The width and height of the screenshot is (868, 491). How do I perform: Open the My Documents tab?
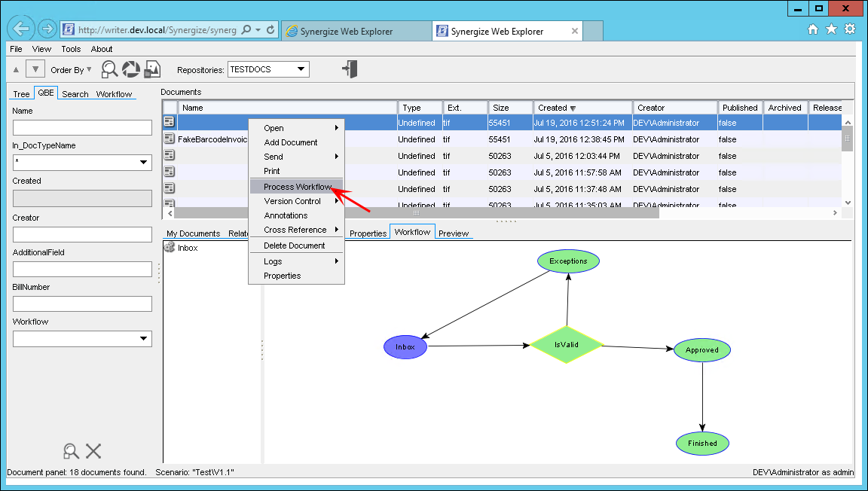coord(193,233)
